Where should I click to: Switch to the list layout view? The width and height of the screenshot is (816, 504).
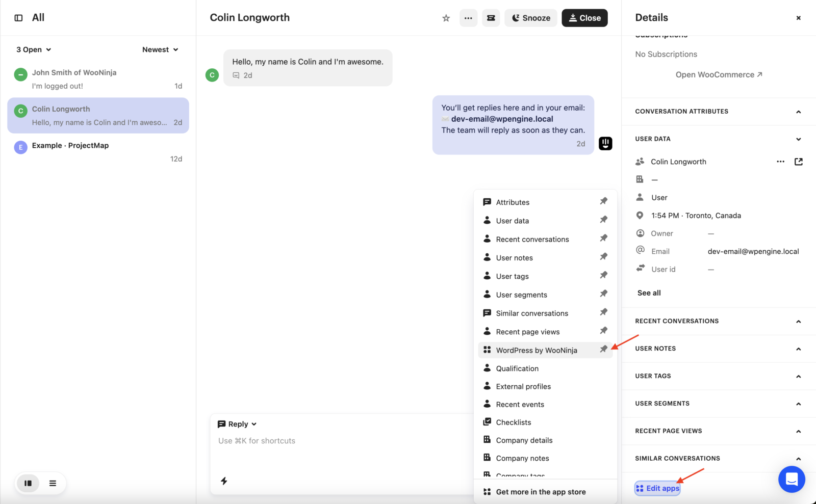[x=53, y=483]
